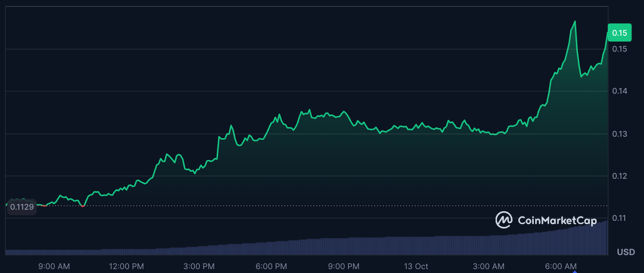Select the 9:00 AM time axis label
The image size is (644, 273).
pyautogui.click(x=54, y=266)
